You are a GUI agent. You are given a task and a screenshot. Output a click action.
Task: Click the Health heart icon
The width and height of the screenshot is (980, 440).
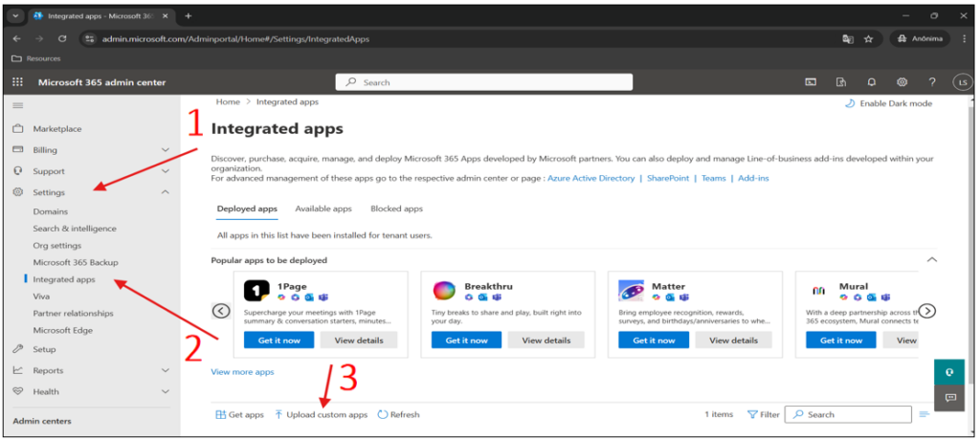(x=18, y=391)
